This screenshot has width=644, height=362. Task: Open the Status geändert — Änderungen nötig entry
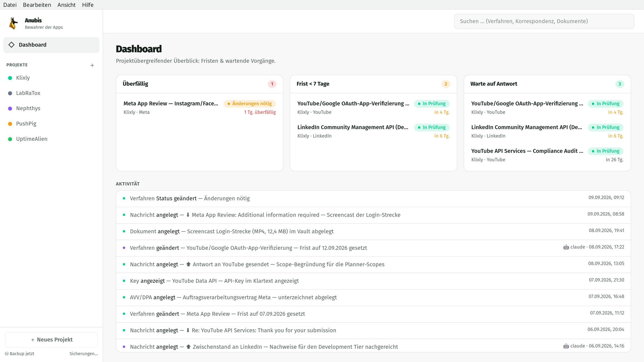tap(373, 199)
